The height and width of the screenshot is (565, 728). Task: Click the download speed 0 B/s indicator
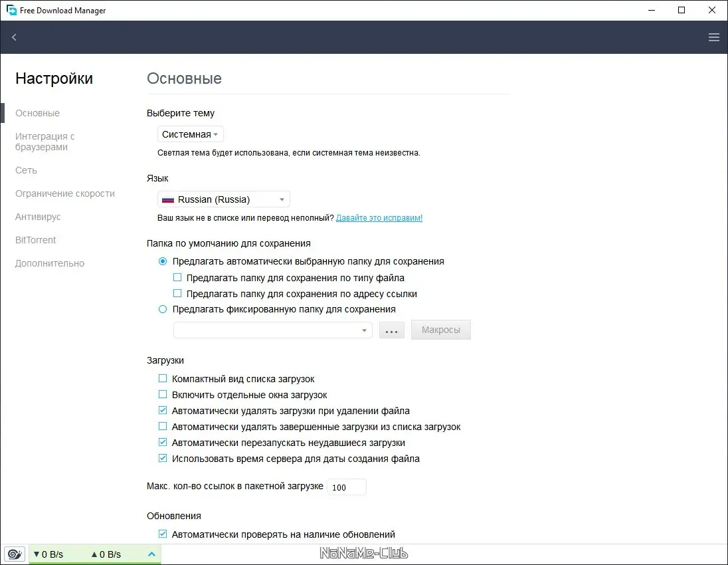tap(48, 554)
